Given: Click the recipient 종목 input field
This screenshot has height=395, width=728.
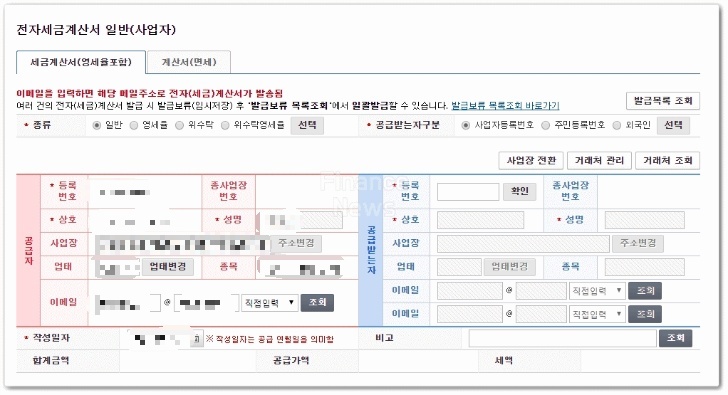Looking at the screenshot, I should pos(644,266).
